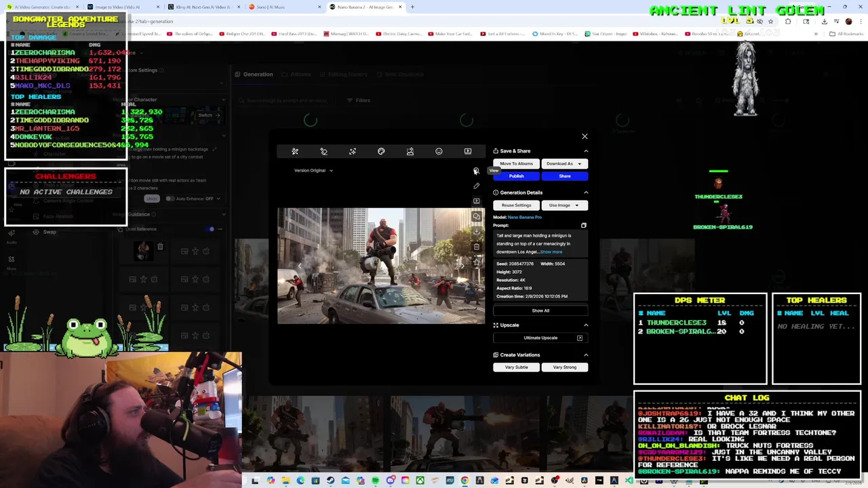Click the image background tool icon
This screenshot has width=868, height=488.
click(410, 151)
